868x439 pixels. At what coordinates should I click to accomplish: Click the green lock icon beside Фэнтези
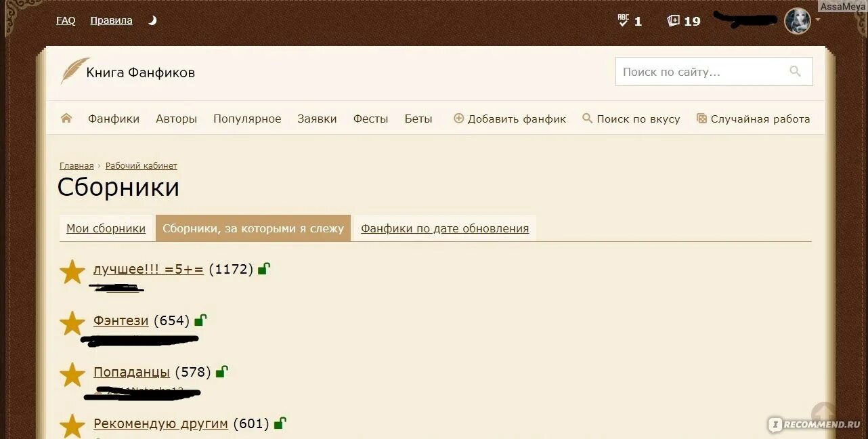tap(200, 320)
